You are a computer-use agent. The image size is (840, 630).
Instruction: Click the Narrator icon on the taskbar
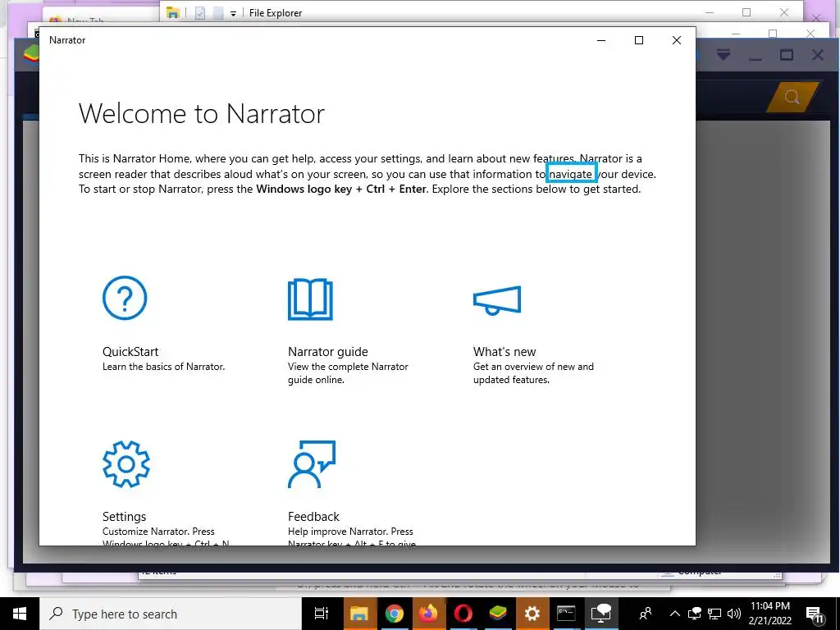601,614
